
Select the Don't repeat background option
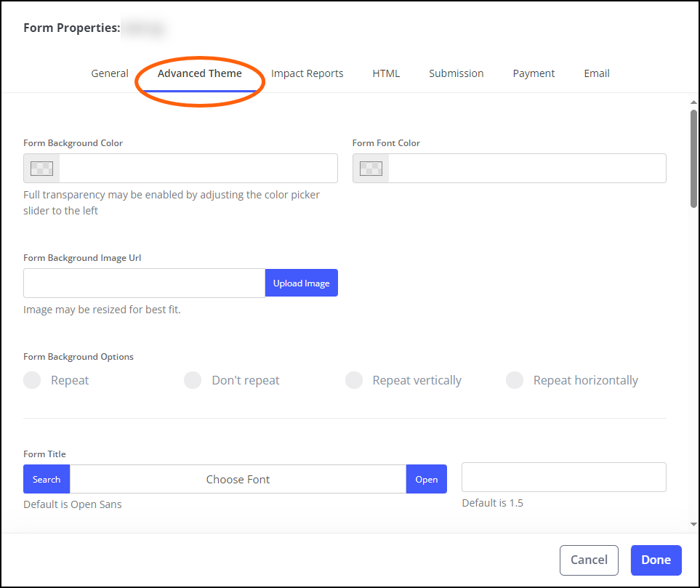tap(193, 379)
